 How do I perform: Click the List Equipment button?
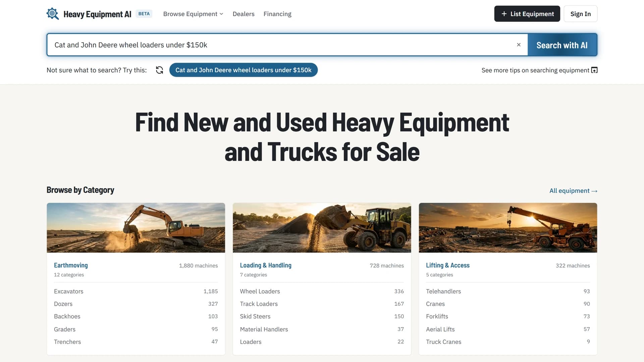pyautogui.click(x=527, y=14)
